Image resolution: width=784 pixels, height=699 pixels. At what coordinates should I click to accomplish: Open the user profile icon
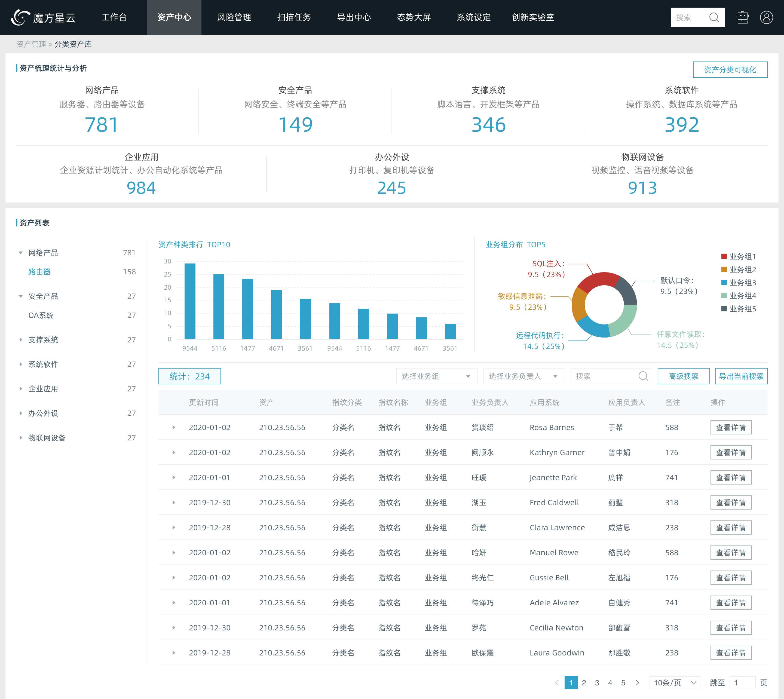tap(766, 17)
